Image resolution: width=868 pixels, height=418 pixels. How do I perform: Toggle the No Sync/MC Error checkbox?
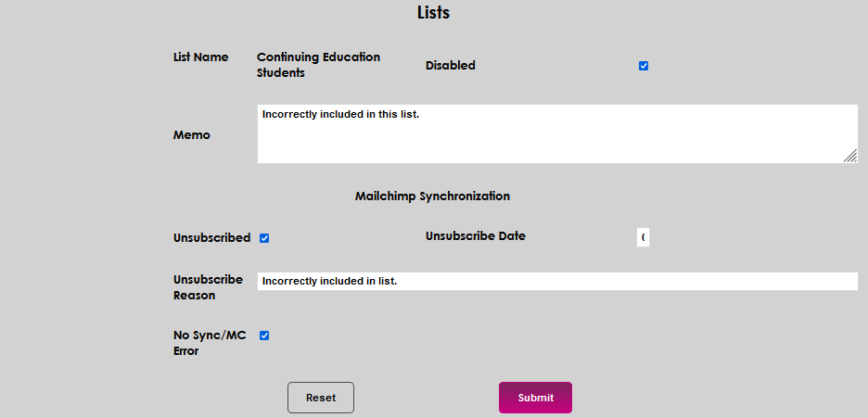click(x=264, y=336)
